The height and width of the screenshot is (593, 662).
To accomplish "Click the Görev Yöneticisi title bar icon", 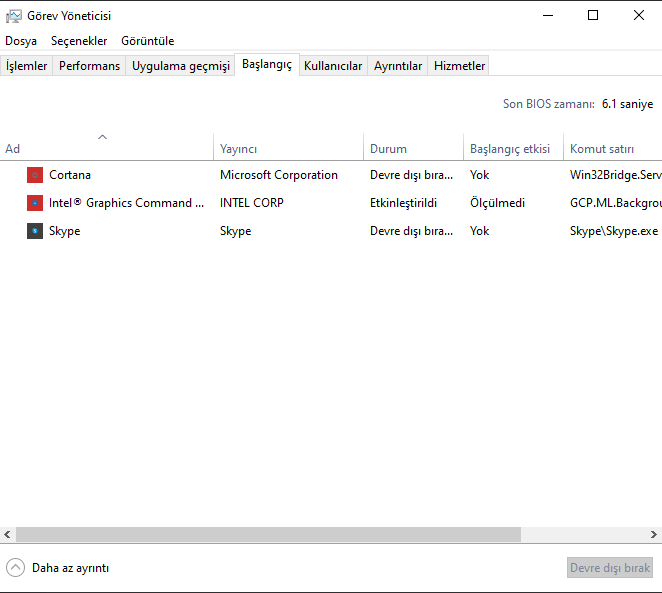I will (x=14, y=16).
